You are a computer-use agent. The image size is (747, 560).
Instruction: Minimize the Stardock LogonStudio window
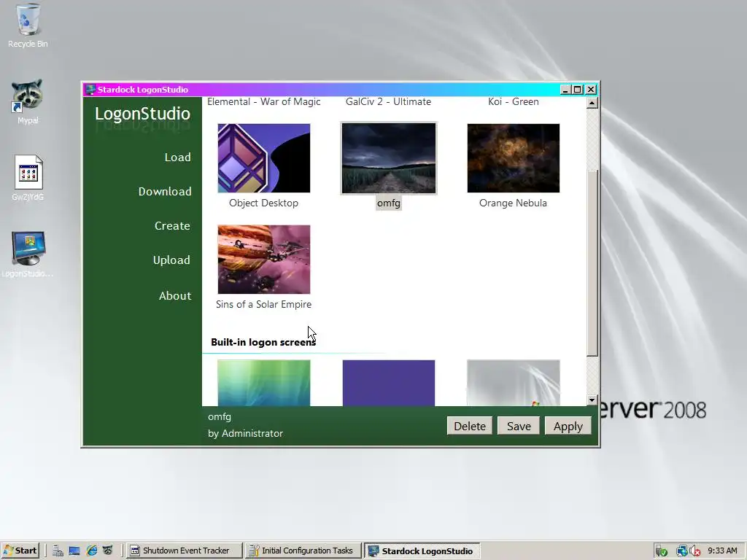click(x=565, y=90)
